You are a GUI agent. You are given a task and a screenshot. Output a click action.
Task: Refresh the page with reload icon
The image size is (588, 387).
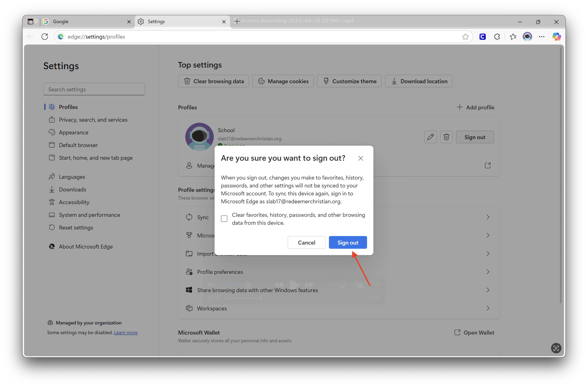pyautogui.click(x=45, y=36)
